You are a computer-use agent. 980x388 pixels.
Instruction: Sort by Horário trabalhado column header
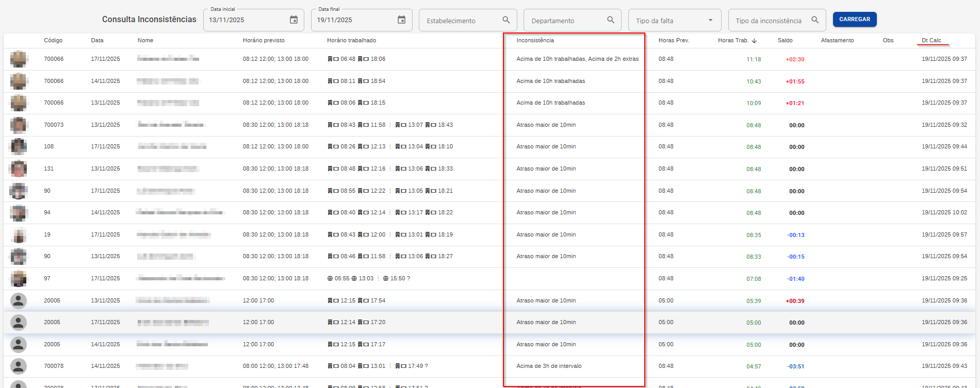pyautogui.click(x=352, y=40)
